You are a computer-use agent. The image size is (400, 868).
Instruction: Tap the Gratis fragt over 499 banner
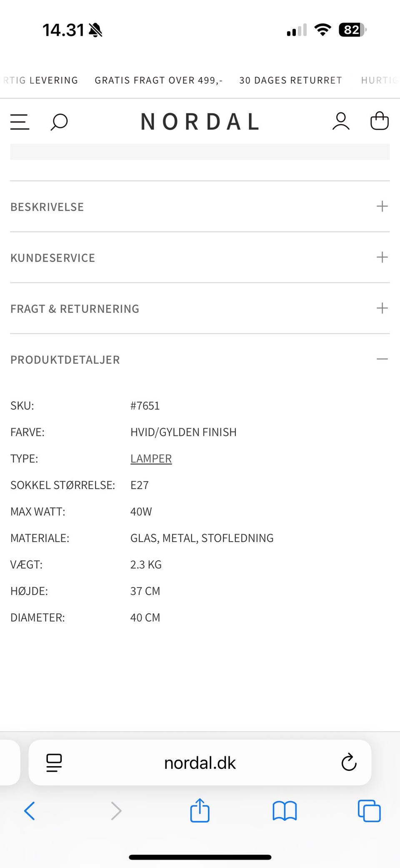tap(158, 80)
